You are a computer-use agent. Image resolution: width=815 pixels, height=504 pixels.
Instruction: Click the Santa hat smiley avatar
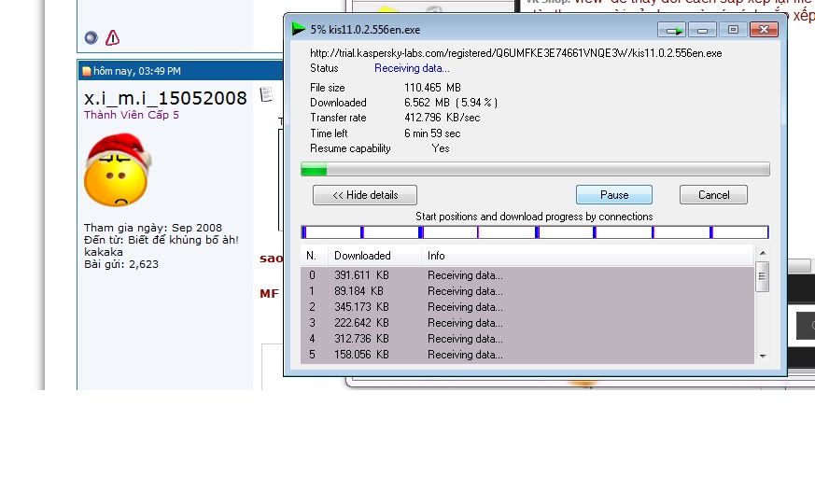coord(117,170)
